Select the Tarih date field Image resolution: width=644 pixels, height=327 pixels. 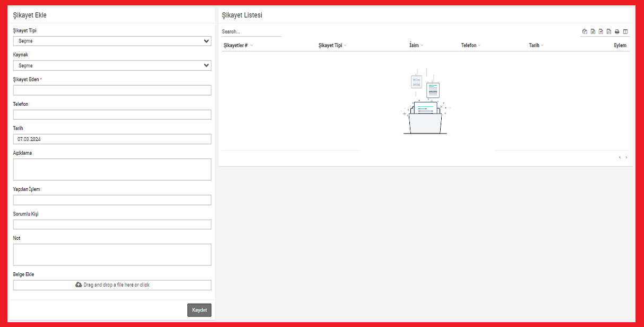[112, 139]
